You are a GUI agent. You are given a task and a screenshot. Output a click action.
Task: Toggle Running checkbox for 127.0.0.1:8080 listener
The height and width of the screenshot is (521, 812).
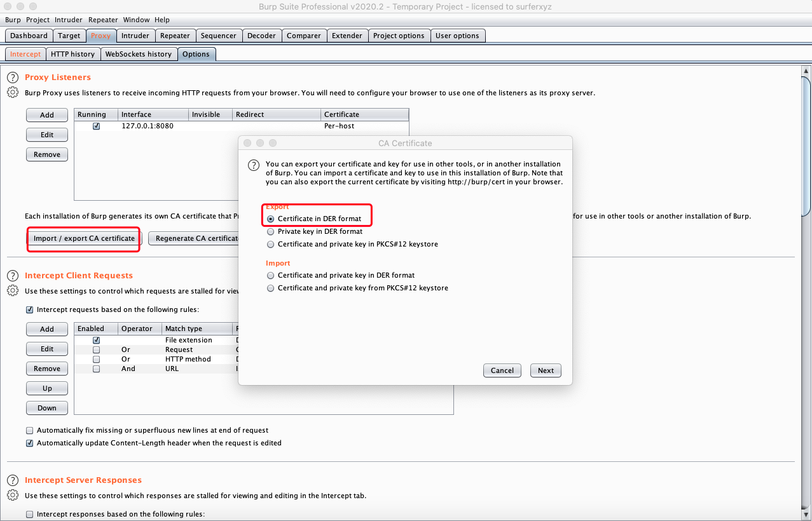pos(96,126)
